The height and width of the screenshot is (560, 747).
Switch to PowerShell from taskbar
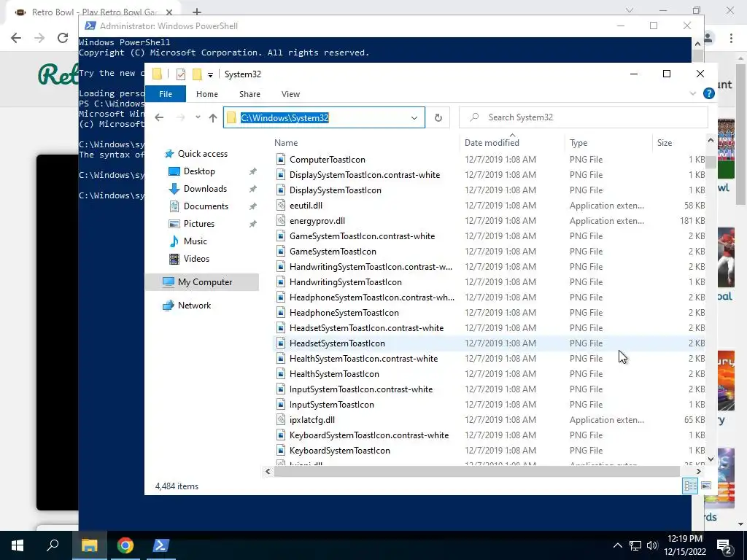point(160,545)
